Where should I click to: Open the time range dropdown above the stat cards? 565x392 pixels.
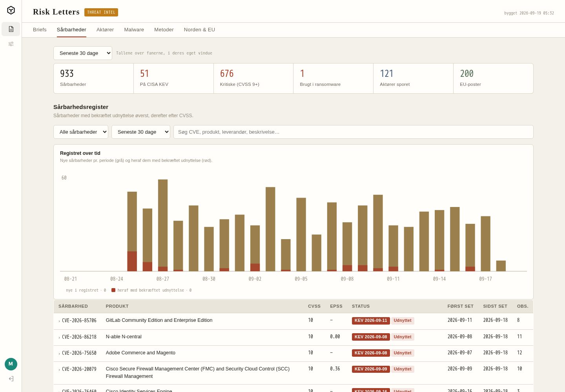click(x=83, y=53)
